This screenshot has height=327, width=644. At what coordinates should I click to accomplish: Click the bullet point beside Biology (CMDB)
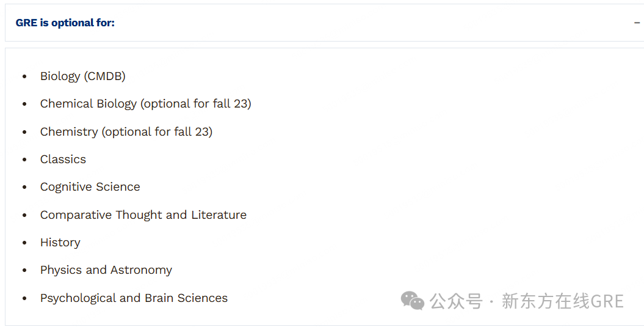pos(24,77)
